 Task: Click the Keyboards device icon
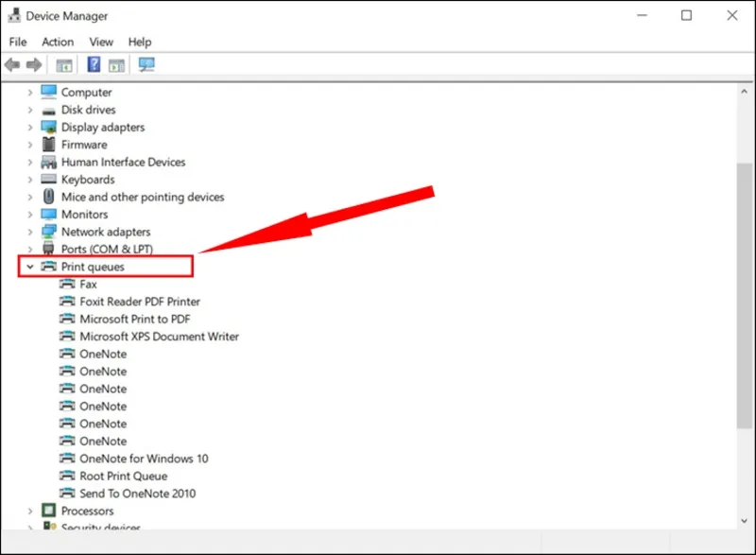point(49,180)
